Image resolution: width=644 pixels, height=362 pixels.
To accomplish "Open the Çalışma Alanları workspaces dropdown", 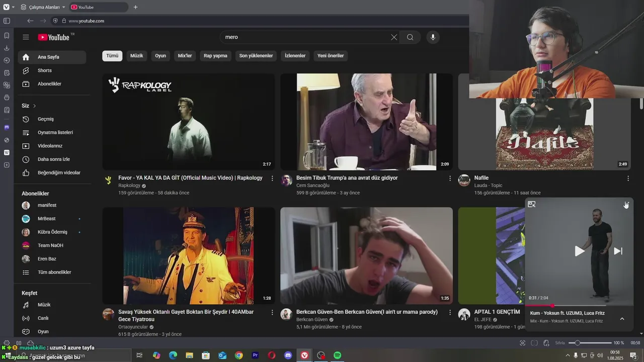I will tap(43, 7).
